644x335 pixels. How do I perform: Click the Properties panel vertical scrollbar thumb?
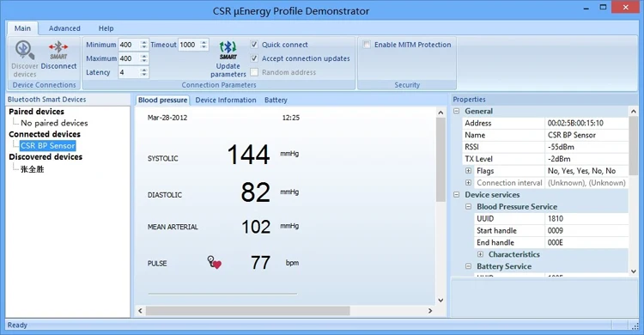click(x=634, y=146)
